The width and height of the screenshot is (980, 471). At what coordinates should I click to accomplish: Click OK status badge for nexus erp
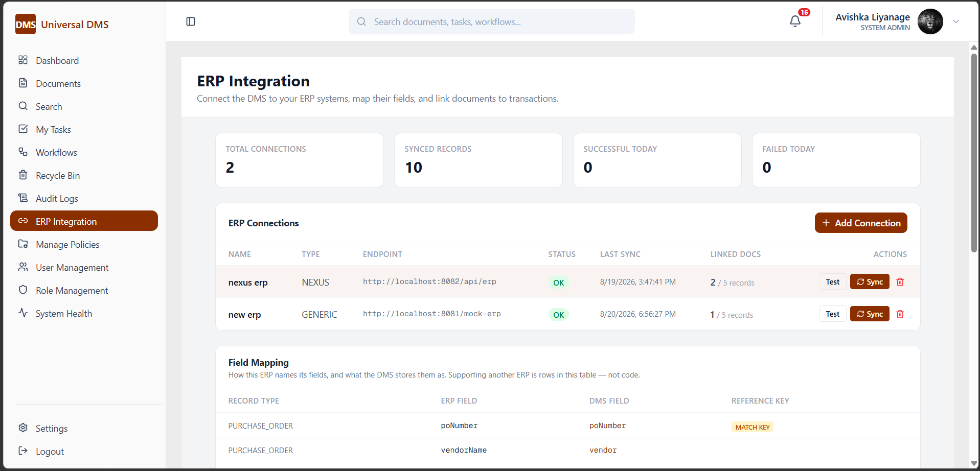(559, 282)
